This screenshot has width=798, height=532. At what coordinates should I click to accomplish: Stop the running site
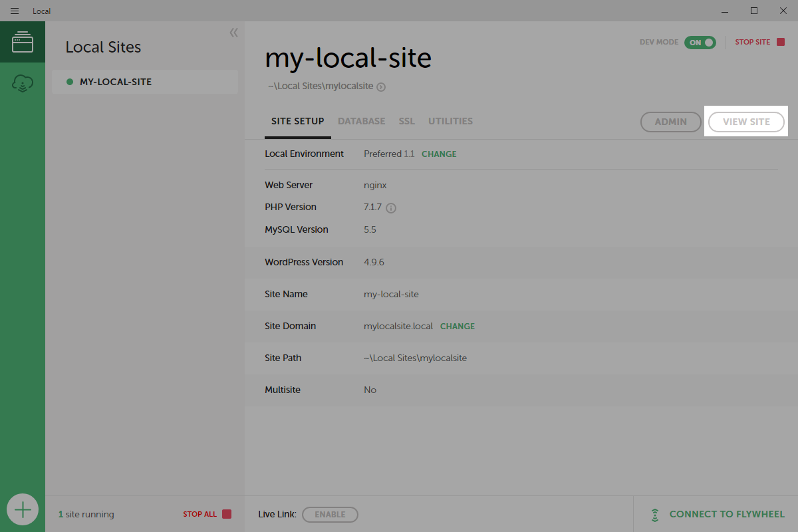tap(760, 42)
